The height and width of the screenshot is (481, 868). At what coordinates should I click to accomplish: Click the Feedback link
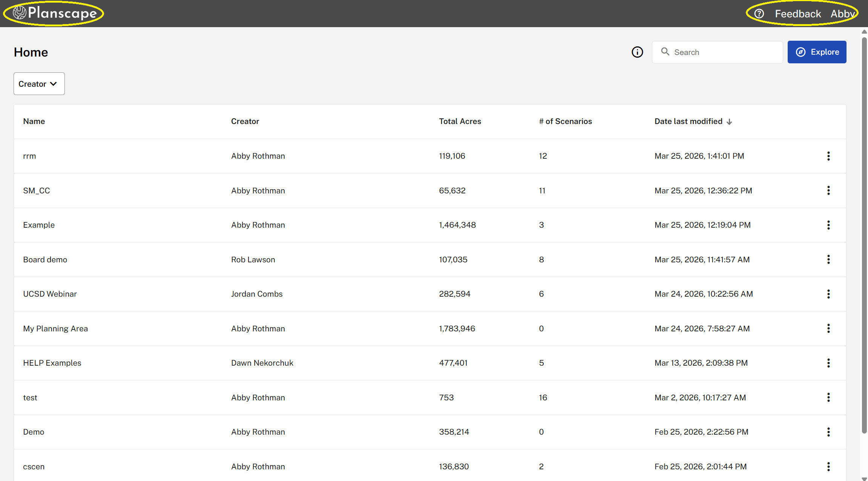point(798,14)
